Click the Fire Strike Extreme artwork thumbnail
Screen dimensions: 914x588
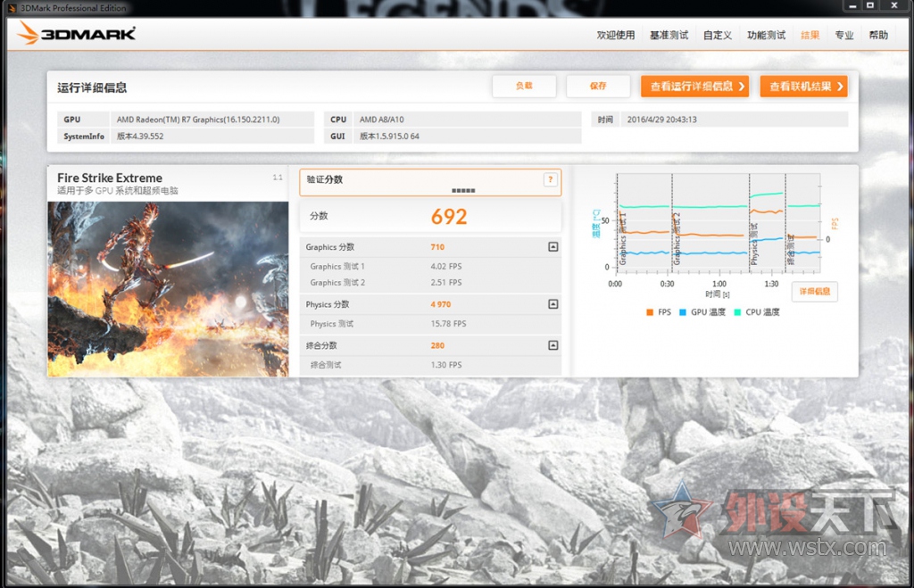click(x=168, y=289)
